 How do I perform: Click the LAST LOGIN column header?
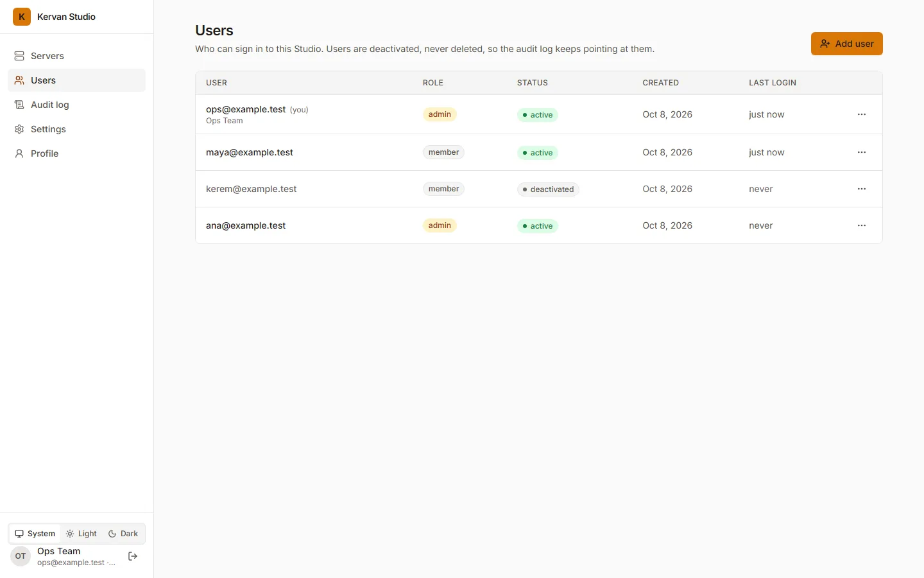pyautogui.click(x=773, y=83)
